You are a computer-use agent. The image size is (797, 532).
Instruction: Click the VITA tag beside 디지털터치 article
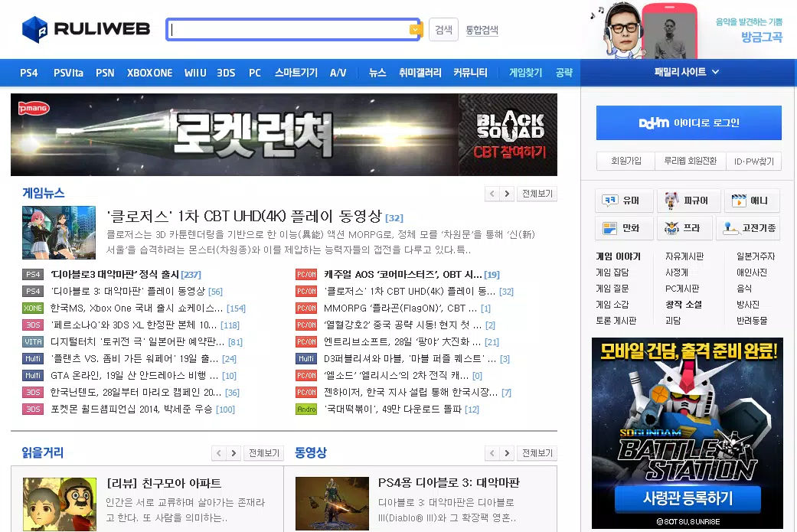click(x=32, y=342)
